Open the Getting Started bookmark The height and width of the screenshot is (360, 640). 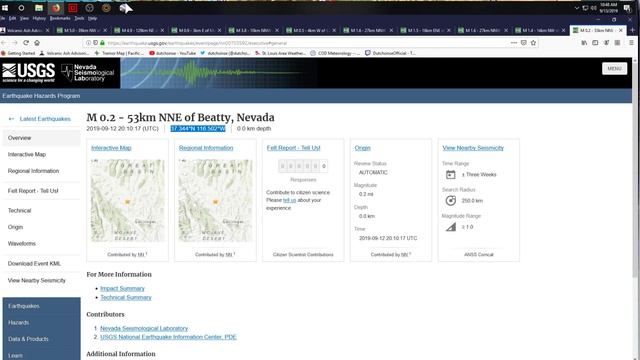coord(18,53)
